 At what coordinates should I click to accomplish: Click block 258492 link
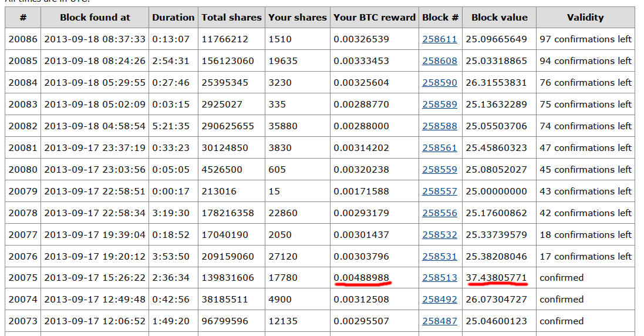pyautogui.click(x=439, y=300)
